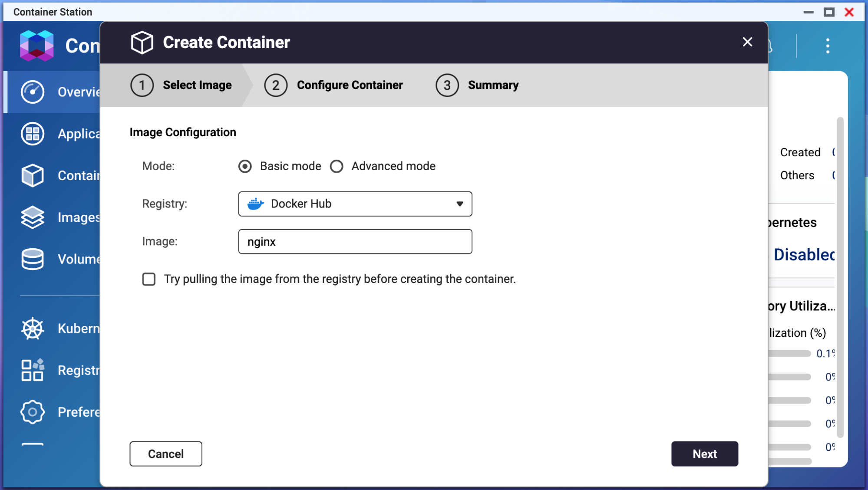
Task: Open the Preferences gear icon in sidebar
Action: point(33,411)
